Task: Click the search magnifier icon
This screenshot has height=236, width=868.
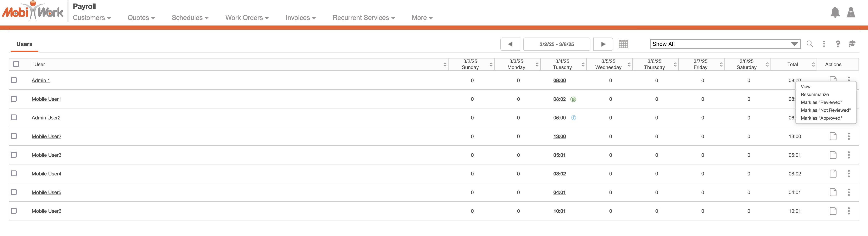Action: point(809,44)
